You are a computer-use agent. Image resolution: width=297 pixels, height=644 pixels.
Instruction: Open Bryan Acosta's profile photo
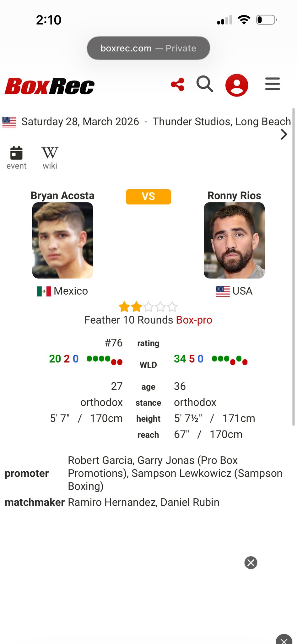[x=63, y=240]
